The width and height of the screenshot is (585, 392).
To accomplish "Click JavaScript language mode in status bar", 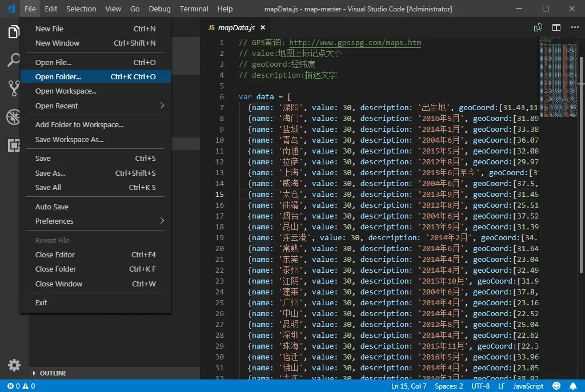I will coord(528,386).
